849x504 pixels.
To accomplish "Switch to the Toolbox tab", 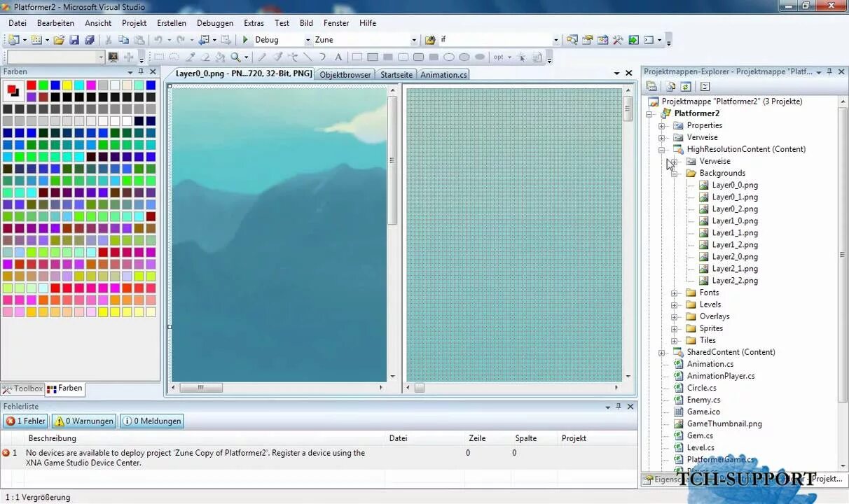I will click(x=23, y=388).
